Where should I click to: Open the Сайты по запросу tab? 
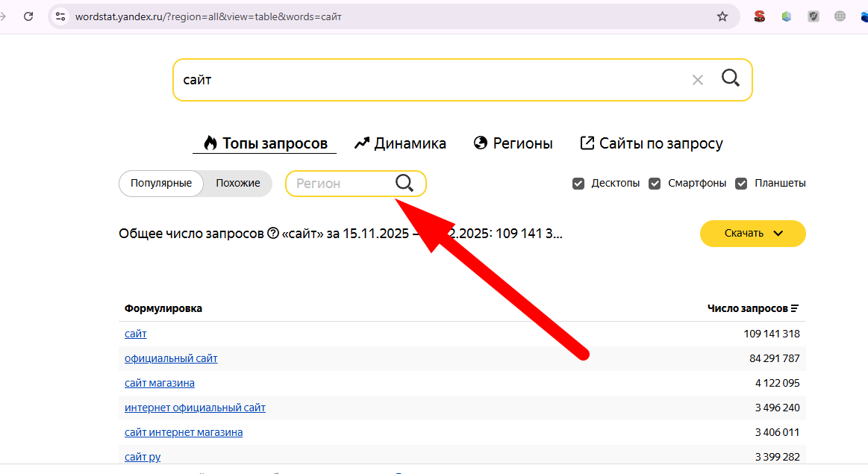coord(652,143)
